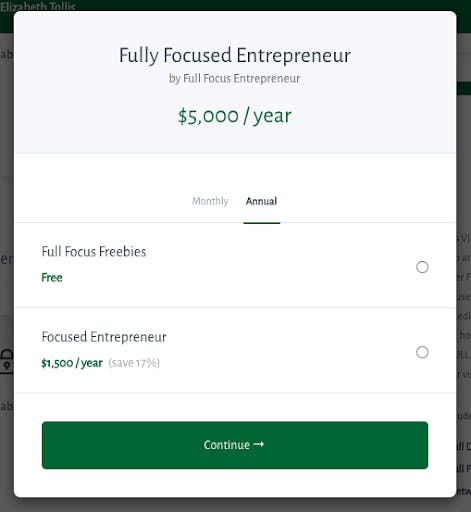Click the dark green header bar at top

(235, 5)
